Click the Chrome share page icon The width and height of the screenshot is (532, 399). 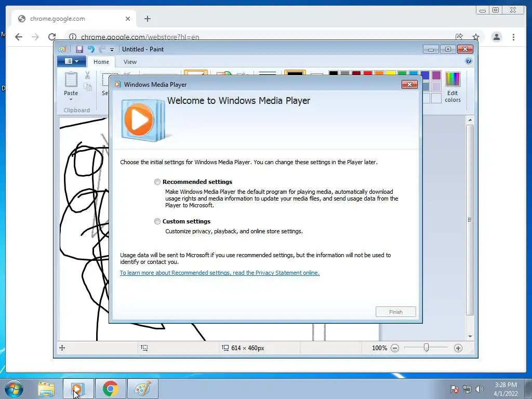click(459, 37)
